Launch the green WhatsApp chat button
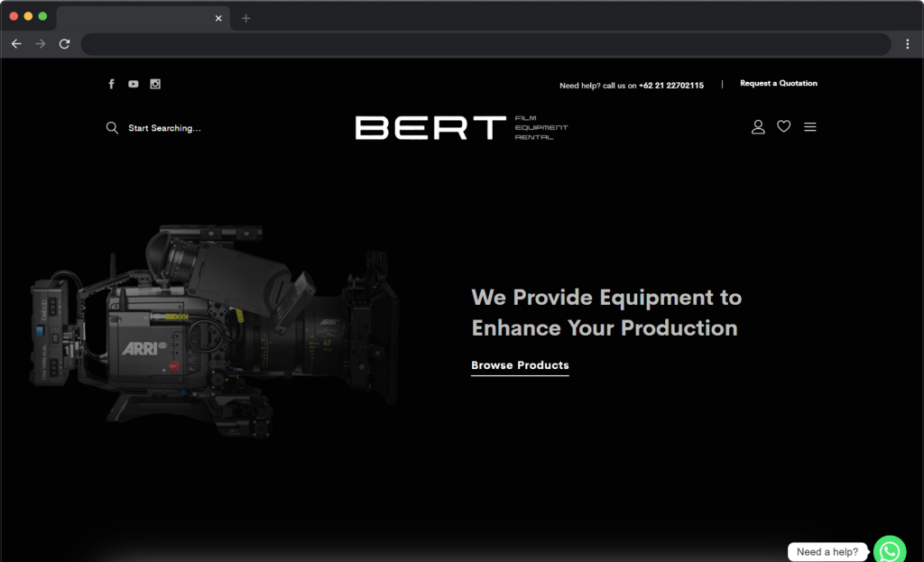This screenshot has width=924, height=562. [889, 550]
